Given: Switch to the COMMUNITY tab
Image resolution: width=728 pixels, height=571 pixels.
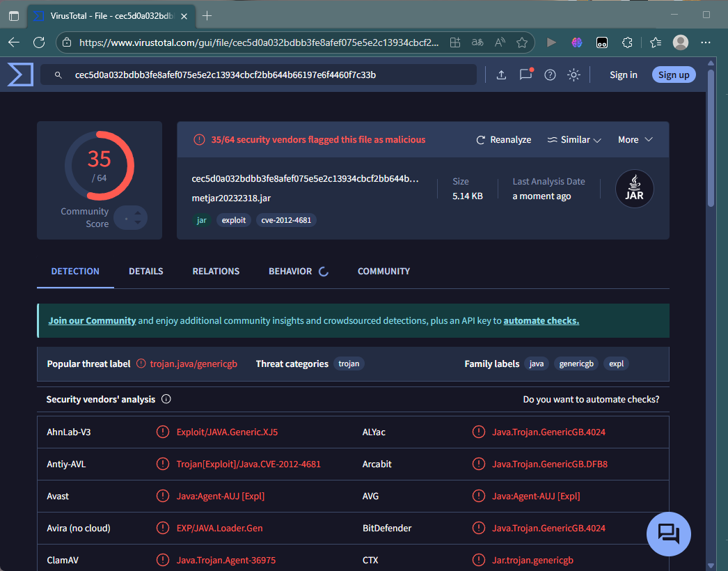Looking at the screenshot, I should coord(383,271).
